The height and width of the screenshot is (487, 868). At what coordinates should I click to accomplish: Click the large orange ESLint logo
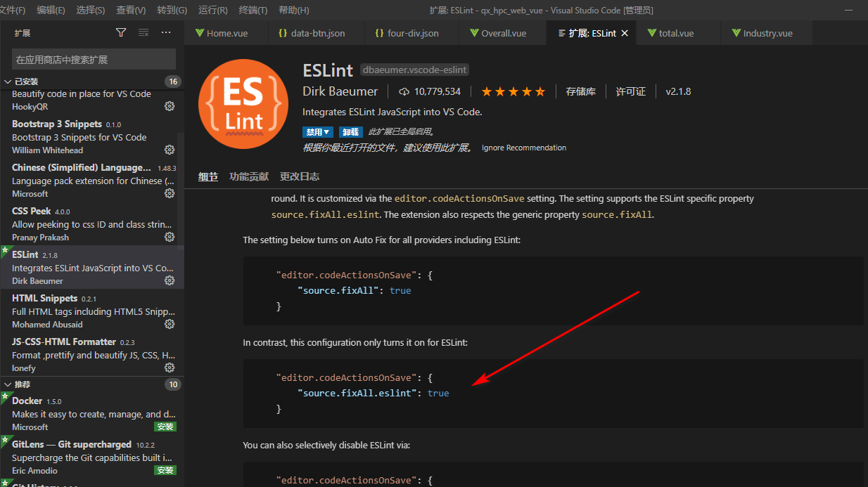click(243, 104)
